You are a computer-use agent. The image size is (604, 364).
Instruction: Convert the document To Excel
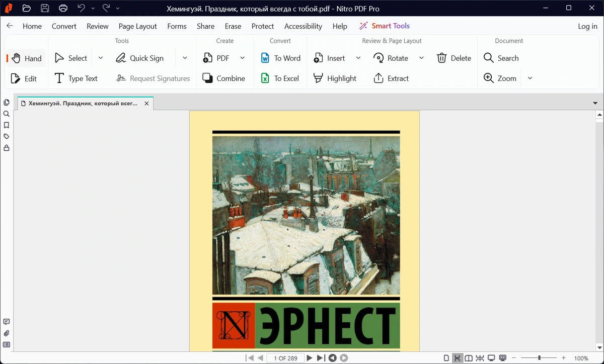point(280,78)
